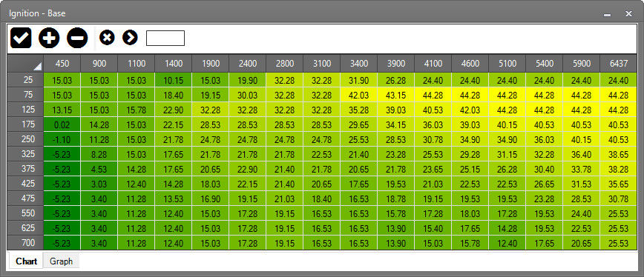Select the 450 column header
Image resolution: width=644 pixels, height=277 pixels.
pyautogui.click(x=62, y=64)
